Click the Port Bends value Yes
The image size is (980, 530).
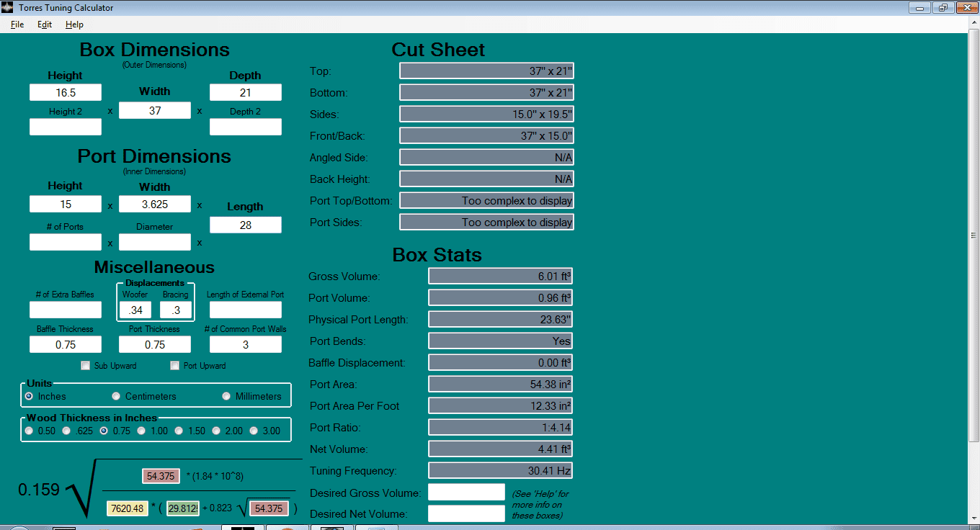(501, 341)
